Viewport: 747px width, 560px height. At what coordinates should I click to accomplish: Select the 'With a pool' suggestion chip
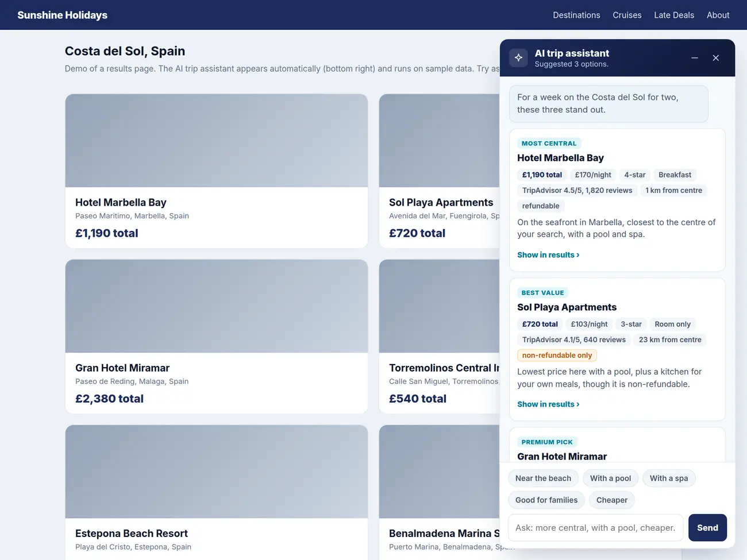pyautogui.click(x=610, y=478)
